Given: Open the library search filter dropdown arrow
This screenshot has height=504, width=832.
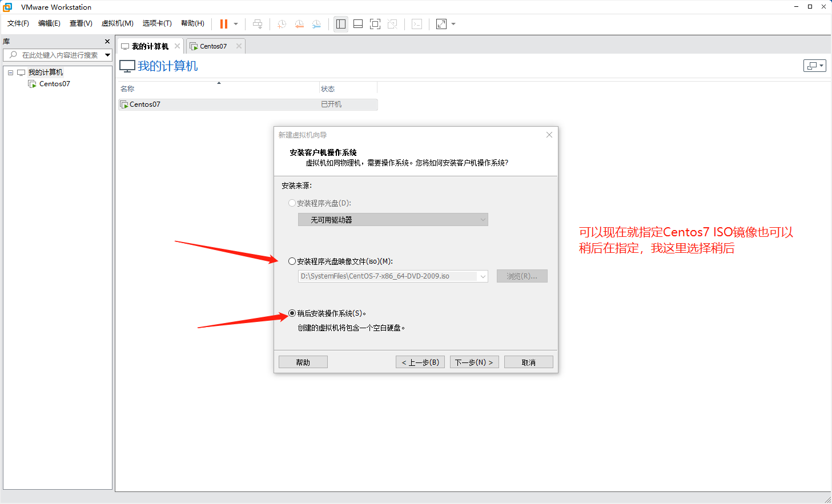Looking at the screenshot, I should click(x=107, y=55).
